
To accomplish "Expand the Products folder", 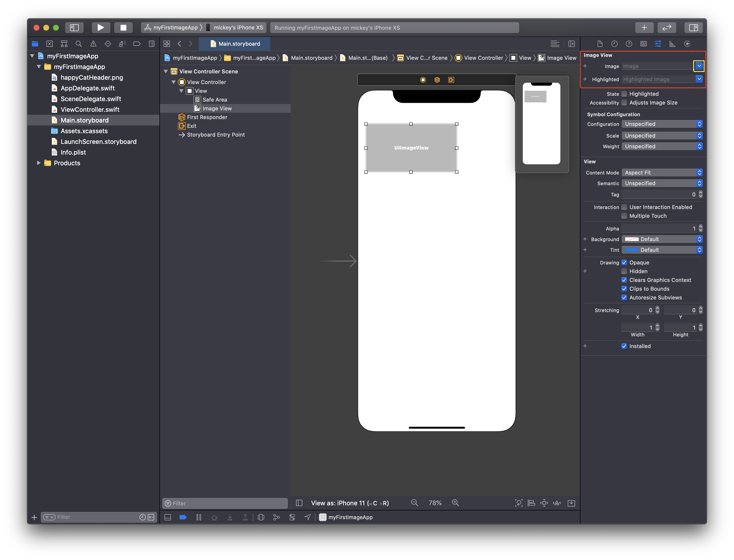I will (x=39, y=163).
